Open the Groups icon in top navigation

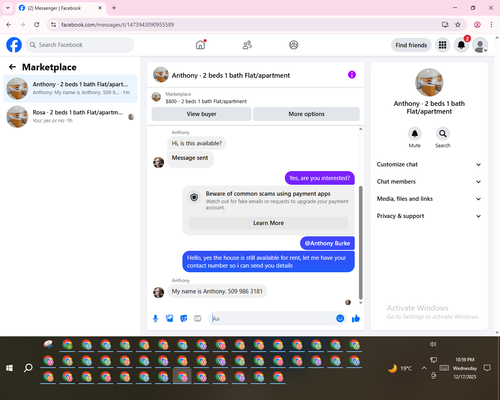(x=293, y=45)
